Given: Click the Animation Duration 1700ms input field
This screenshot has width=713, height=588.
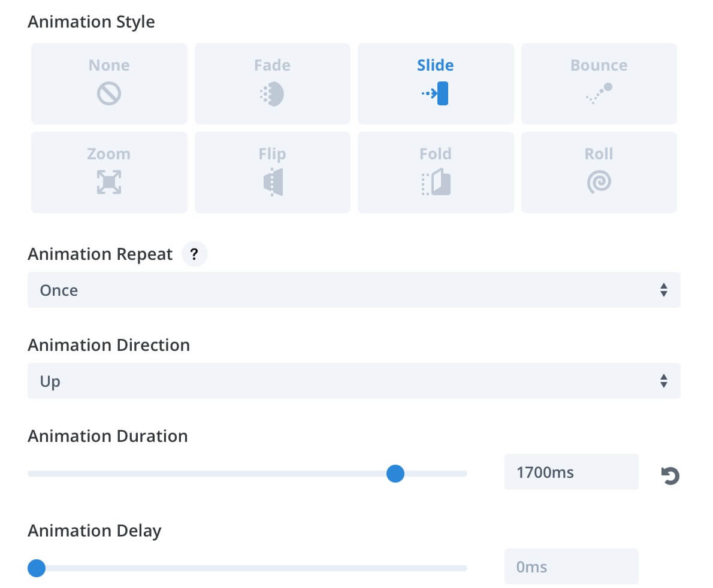Looking at the screenshot, I should (x=571, y=472).
